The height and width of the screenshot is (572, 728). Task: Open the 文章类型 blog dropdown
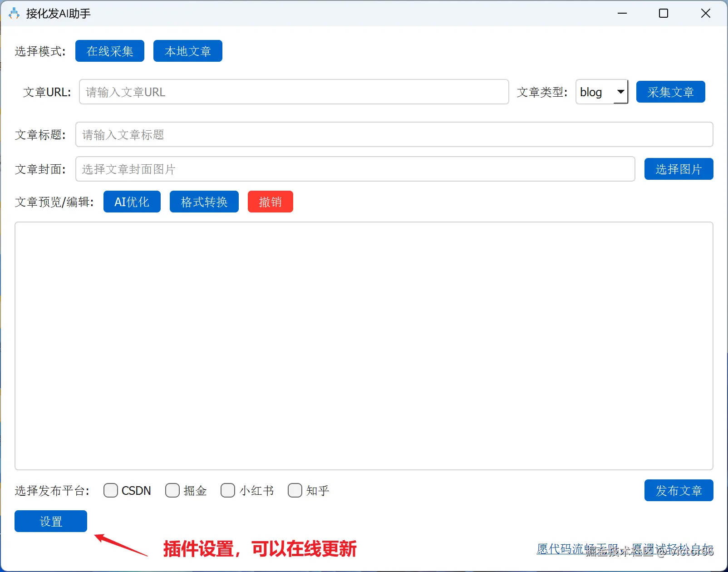602,92
